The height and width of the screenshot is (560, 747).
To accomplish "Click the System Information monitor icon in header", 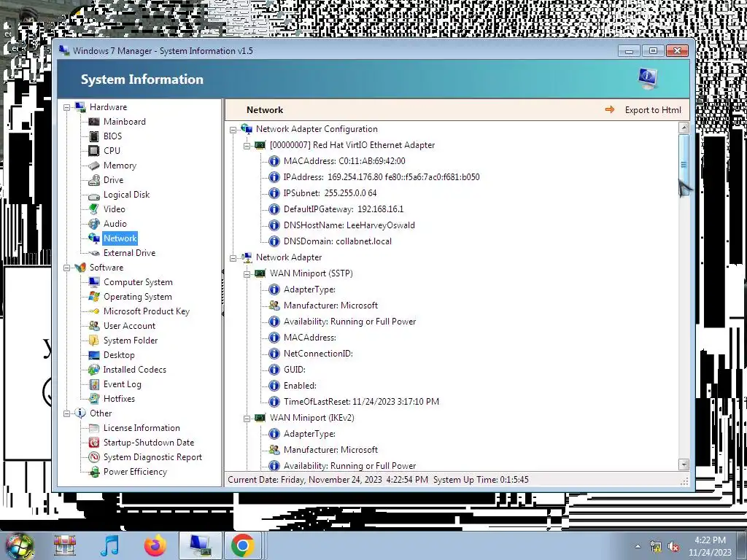I will [x=648, y=78].
